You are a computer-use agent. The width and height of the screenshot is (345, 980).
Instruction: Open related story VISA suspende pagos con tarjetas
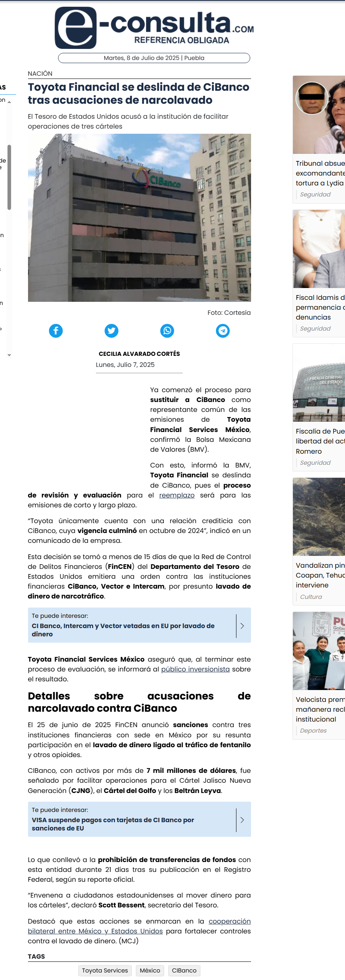click(113, 824)
